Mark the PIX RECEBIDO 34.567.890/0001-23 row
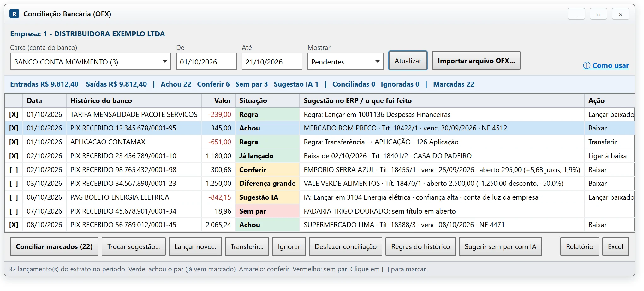This screenshot has width=644, height=291. click(x=14, y=184)
